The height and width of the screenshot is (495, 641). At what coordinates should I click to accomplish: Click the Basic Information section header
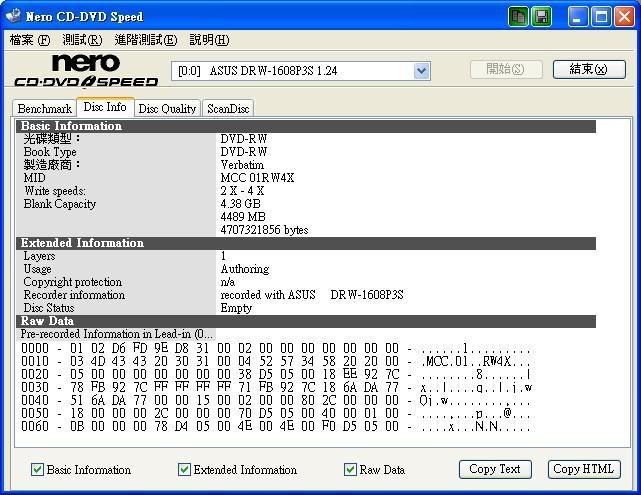point(306,126)
